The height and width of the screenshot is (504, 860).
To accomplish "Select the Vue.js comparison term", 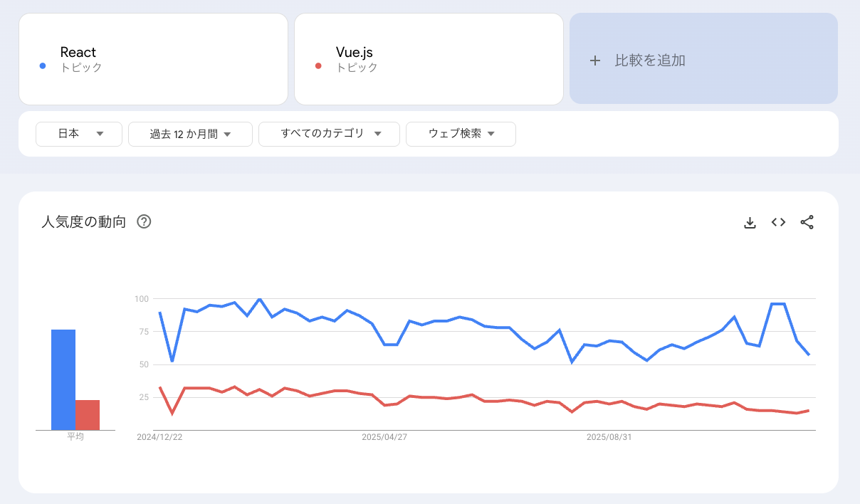I will 429,58.
